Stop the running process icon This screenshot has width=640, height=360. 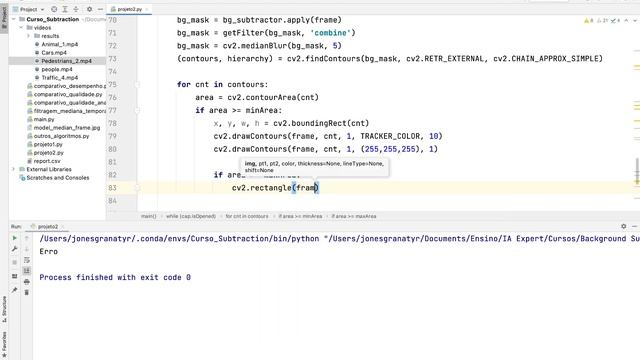pyautogui.click(x=15, y=262)
